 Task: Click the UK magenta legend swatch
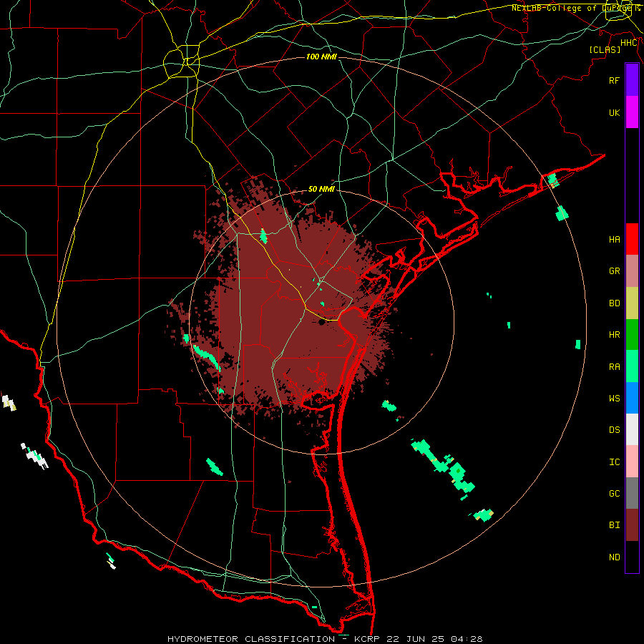[632, 112]
